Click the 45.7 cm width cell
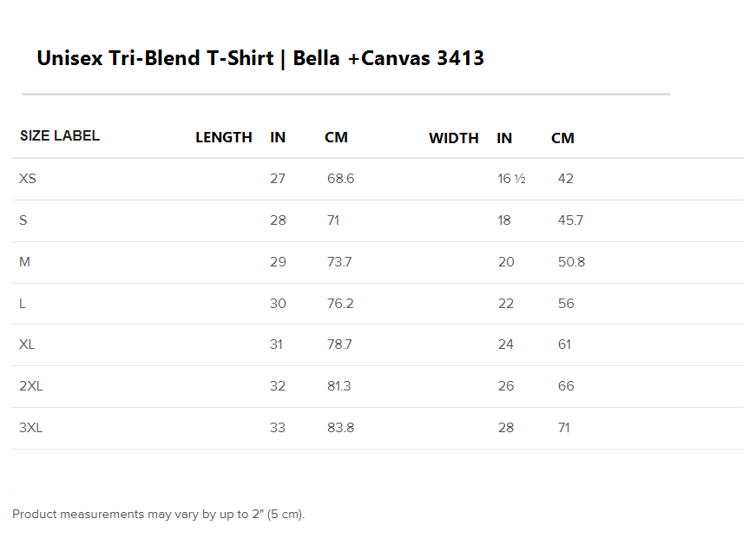756x545 pixels. point(570,220)
